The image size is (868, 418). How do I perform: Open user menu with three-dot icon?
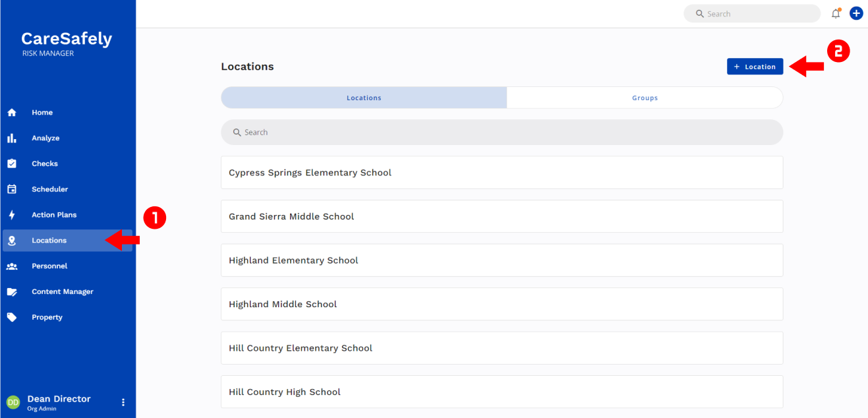tap(123, 402)
